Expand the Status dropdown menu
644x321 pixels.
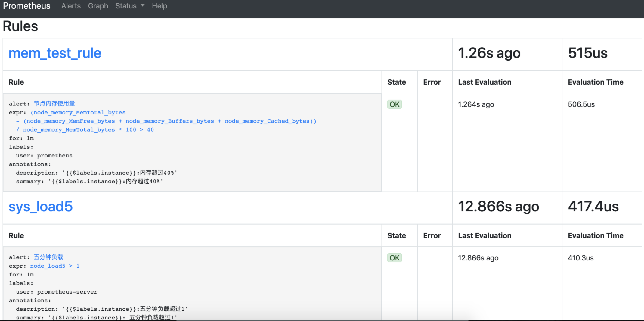130,6
